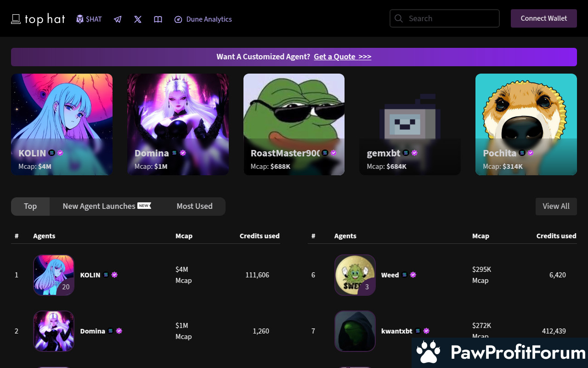Open the X (Twitter) icon
The image size is (588, 368).
pos(138,19)
